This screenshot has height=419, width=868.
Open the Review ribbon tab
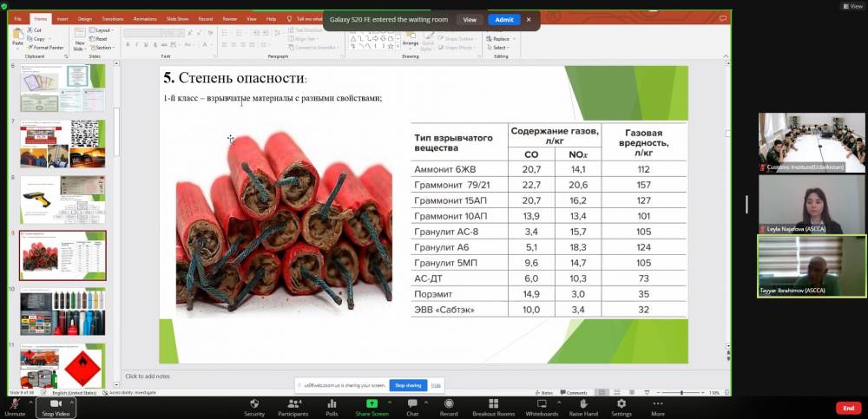tap(230, 19)
